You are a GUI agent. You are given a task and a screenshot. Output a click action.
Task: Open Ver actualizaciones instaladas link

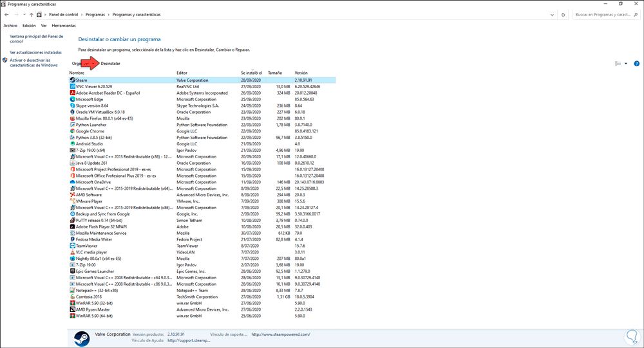[x=35, y=53]
